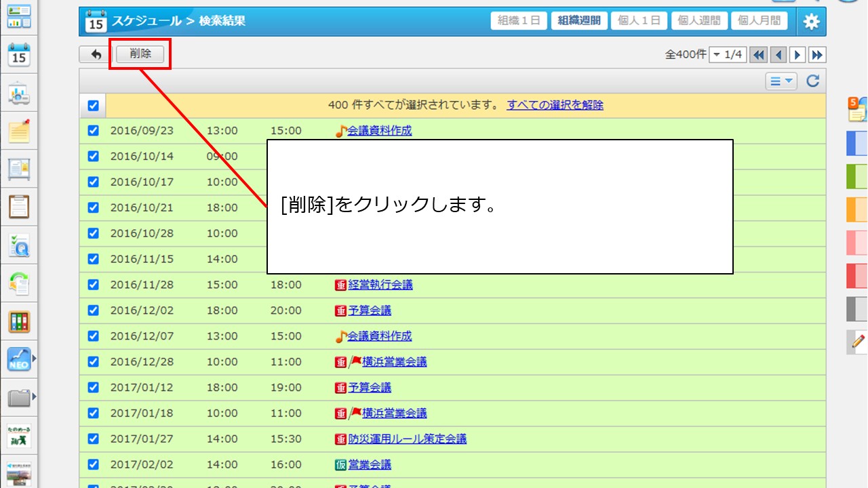Click the settings gear in the schedule header
This screenshot has width=868, height=488.
coord(811,22)
